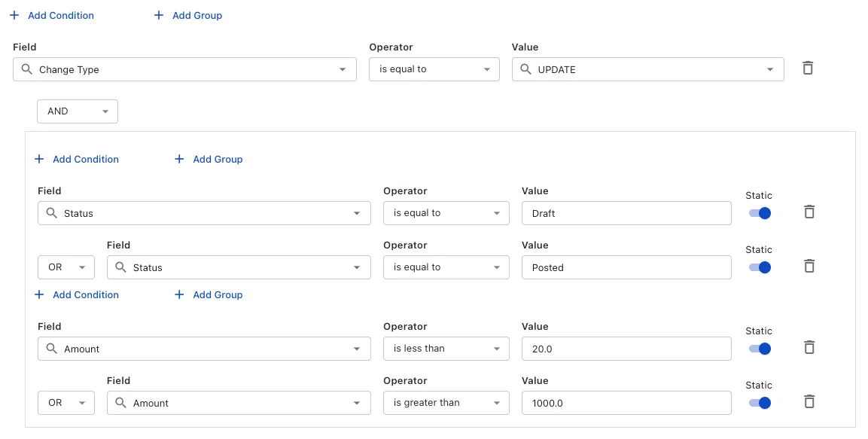Open the 'is greater than' operator dropdown
868x439 pixels.
pyautogui.click(x=446, y=403)
